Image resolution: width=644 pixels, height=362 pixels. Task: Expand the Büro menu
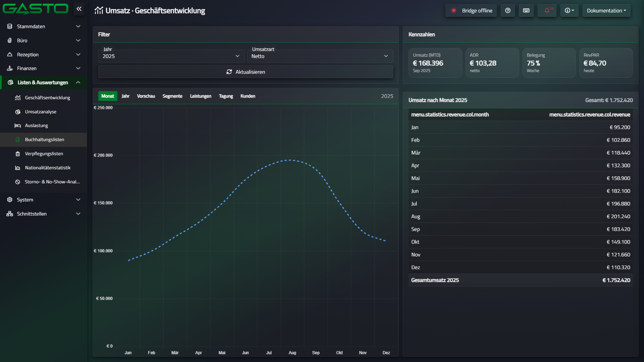tap(44, 41)
